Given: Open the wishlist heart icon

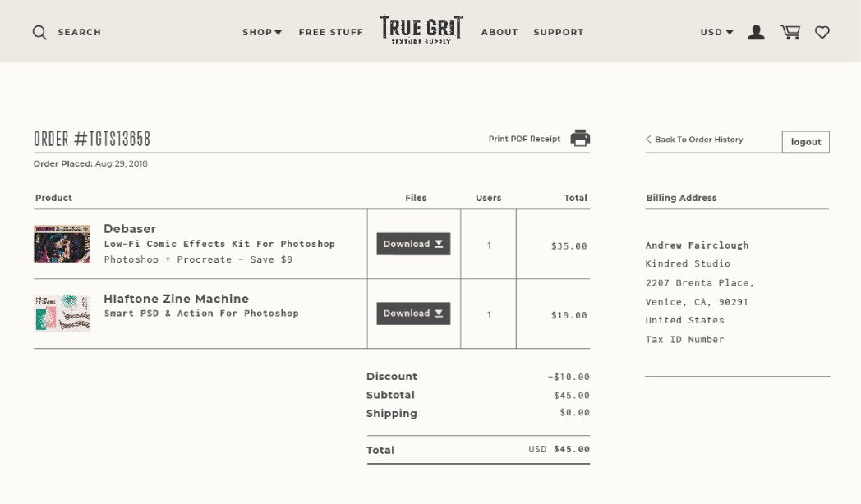Looking at the screenshot, I should click(x=822, y=33).
